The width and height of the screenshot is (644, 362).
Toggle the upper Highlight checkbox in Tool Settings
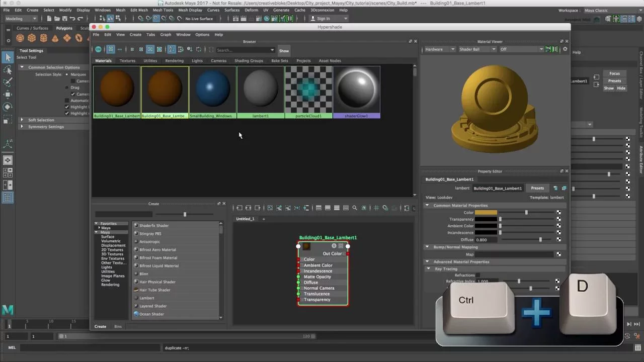67,107
